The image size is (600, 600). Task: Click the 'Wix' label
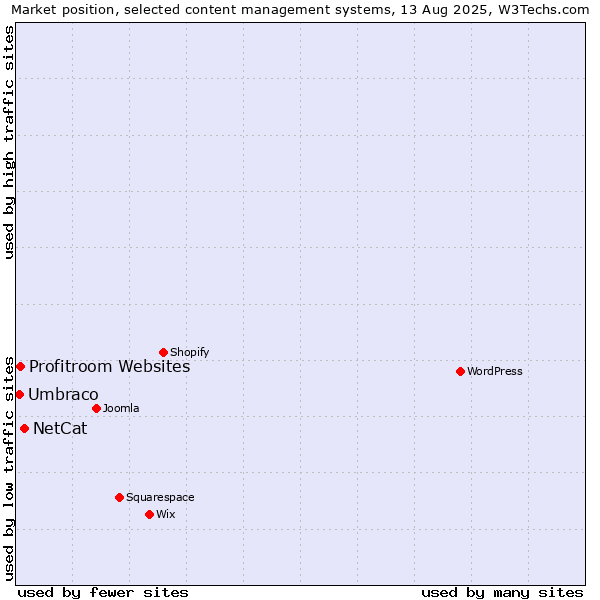click(166, 514)
